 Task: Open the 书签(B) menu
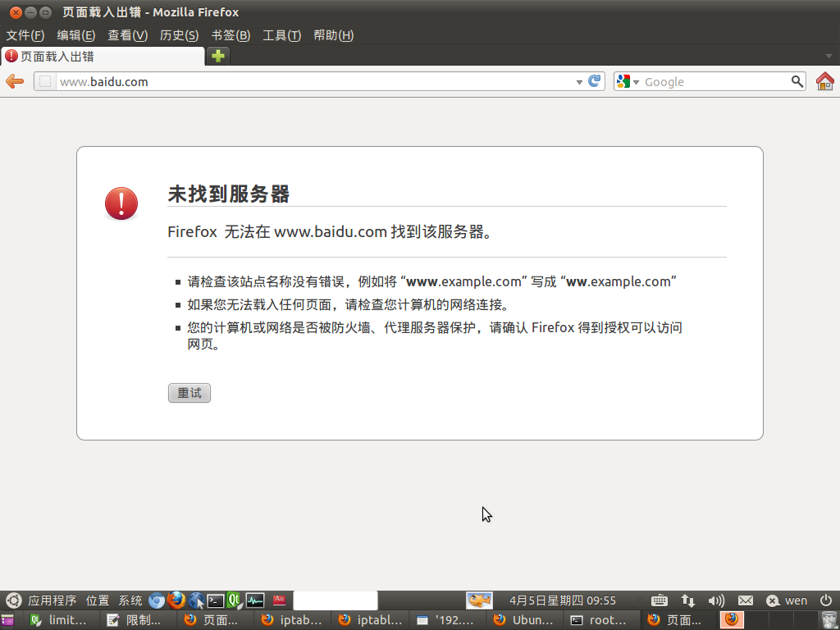[x=231, y=35]
